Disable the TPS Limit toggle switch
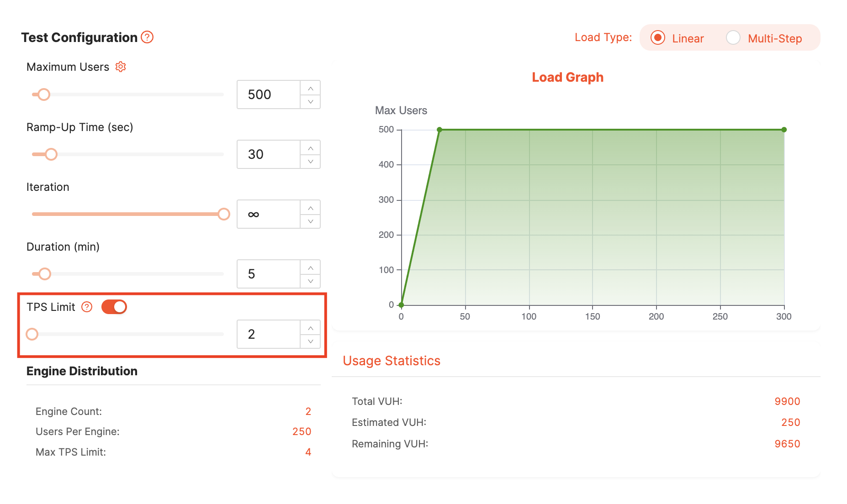This screenshot has height=504, width=847. tap(114, 307)
